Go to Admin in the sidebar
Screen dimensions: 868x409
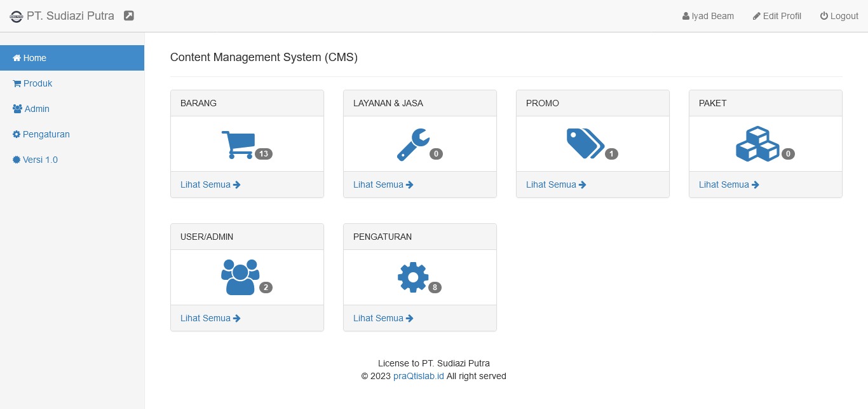(37, 109)
